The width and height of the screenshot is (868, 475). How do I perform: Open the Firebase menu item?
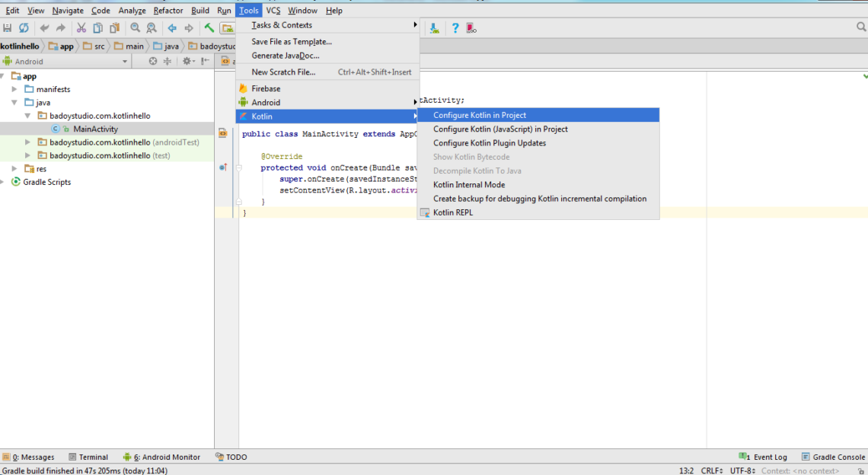pos(266,89)
